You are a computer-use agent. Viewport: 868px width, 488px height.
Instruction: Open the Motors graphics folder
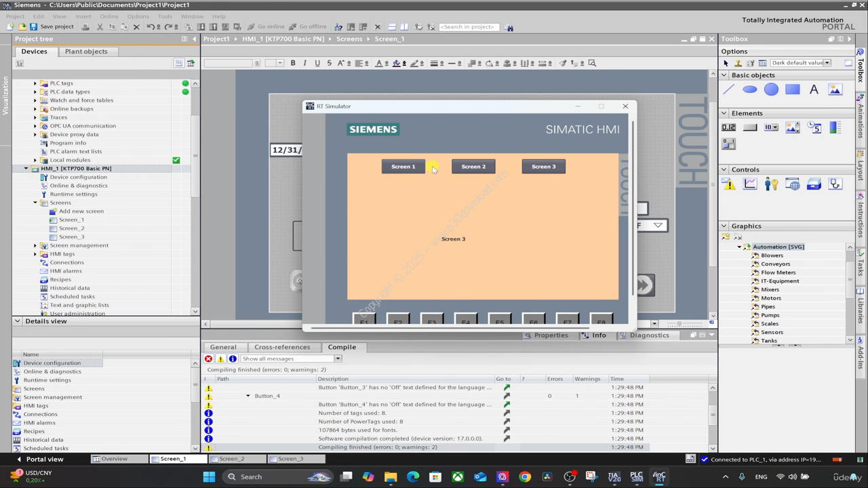click(x=770, y=298)
